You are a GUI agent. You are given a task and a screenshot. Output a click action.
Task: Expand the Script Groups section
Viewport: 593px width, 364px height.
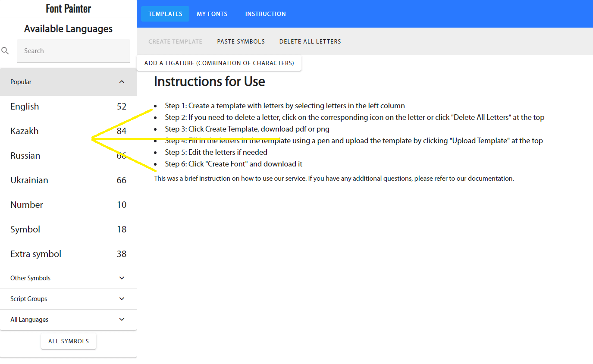pos(68,299)
